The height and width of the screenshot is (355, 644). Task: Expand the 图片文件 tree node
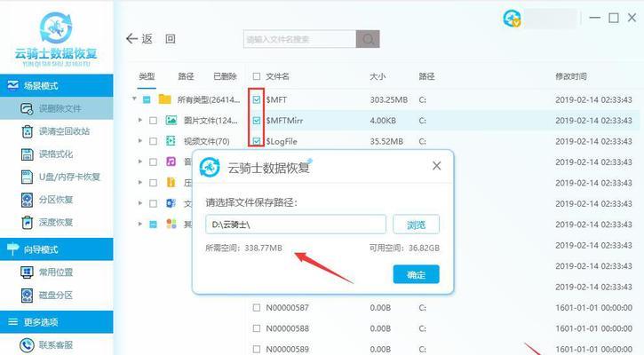pos(140,120)
